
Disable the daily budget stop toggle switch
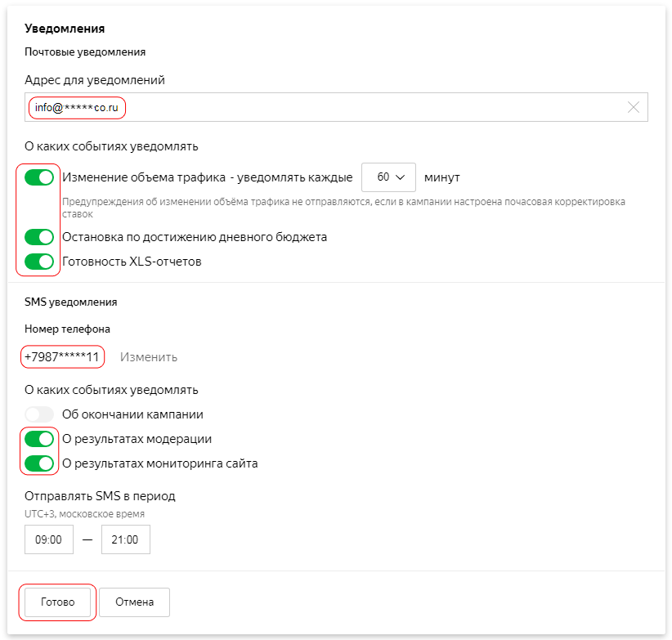pos(39,237)
